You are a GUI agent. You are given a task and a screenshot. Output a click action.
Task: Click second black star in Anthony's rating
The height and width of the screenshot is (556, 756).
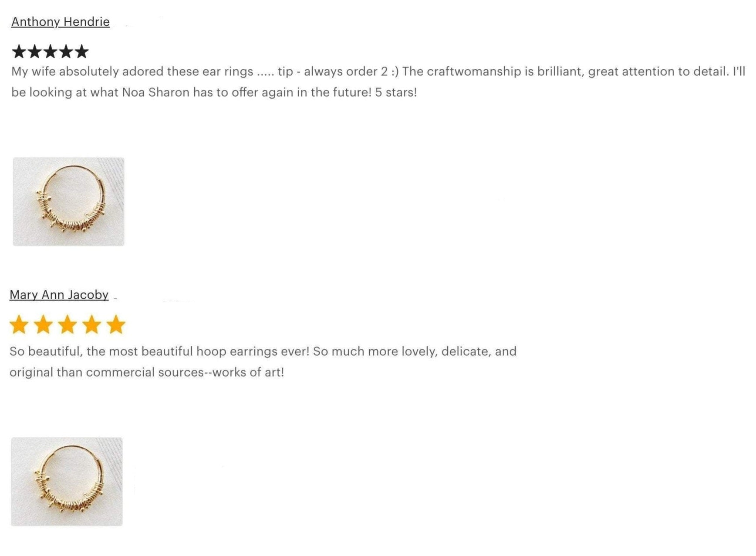click(35, 52)
